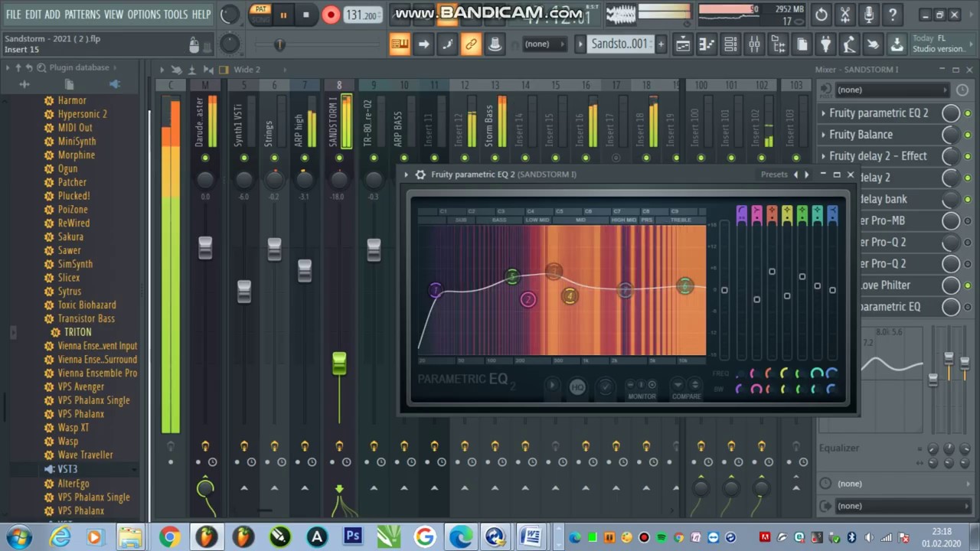Image resolution: width=980 pixels, height=551 pixels.
Task: Select Sytrus in plugin database
Action: pyautogui.click(x=70, y=292)
